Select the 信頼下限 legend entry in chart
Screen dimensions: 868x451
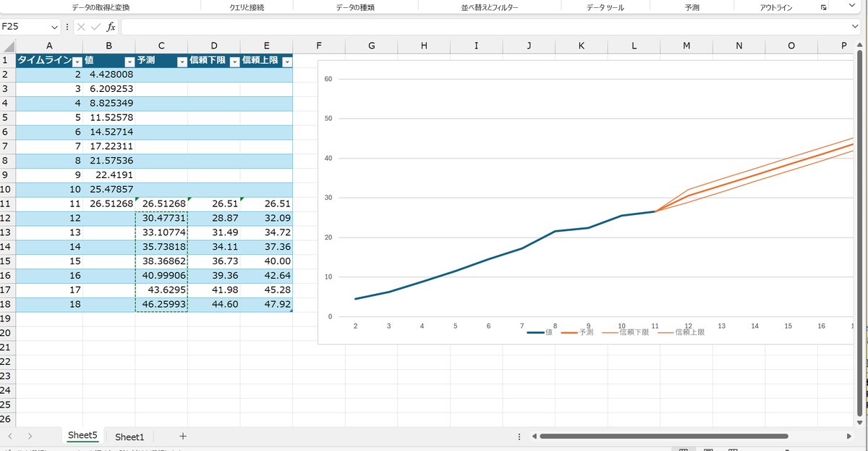[x=625, y=332]
